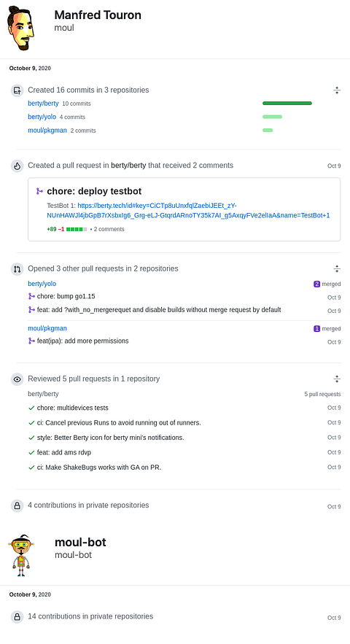Click Manfred Touron's avatar image
The width and height of the screenshot is (350, 644).
pyautogui.click(x=20, y=28)
